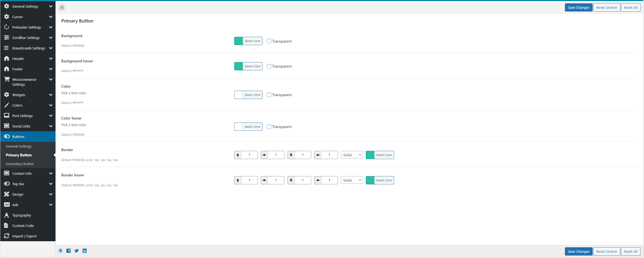Check the Transparent box for Color hover
Viewport: 644px width, 258px height.
pyautogui.click(x=269, y=127)
